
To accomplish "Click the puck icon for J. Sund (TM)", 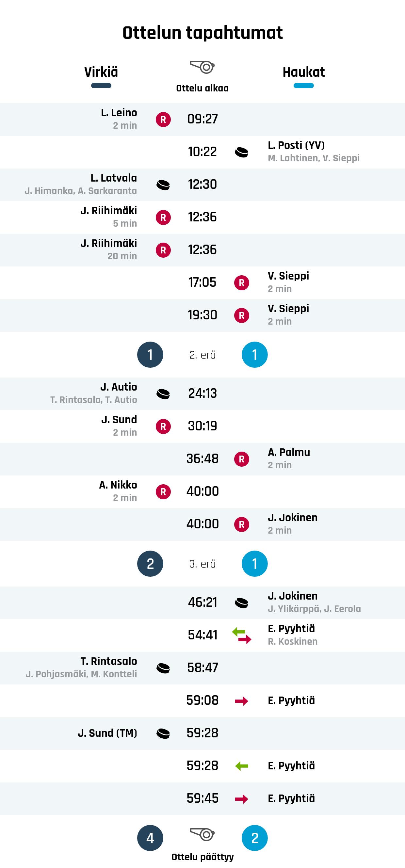I will 163,733.
